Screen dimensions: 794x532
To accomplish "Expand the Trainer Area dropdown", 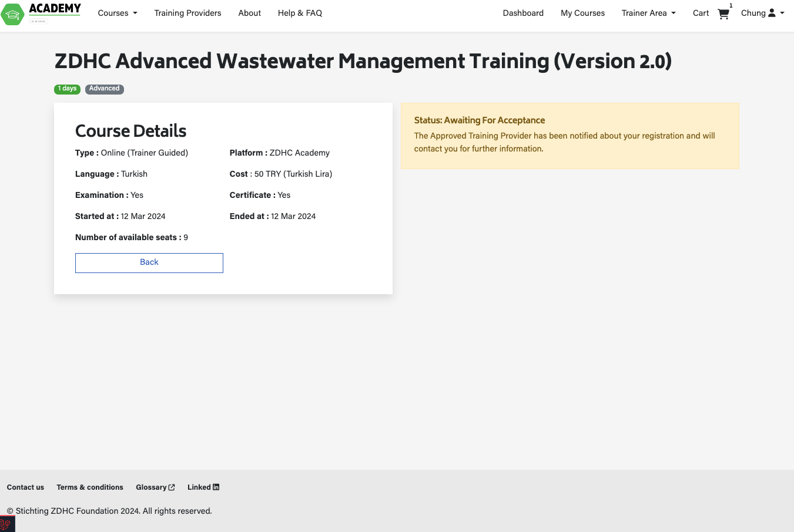I will [x=649, y=13].
